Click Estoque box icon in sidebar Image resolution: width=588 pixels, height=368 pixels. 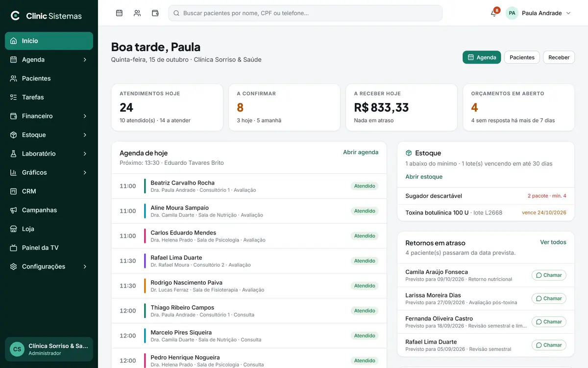[x=14, y=135]
